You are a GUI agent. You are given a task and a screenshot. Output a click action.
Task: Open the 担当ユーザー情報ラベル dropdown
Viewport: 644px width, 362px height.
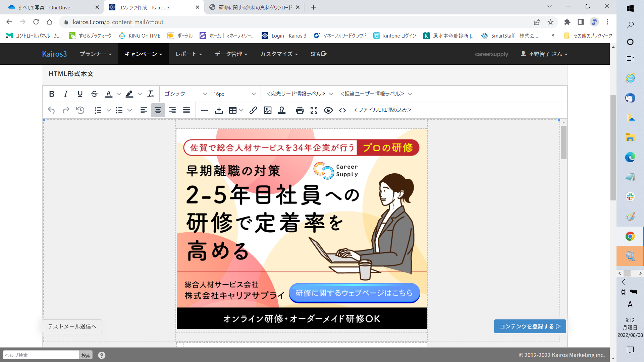[376, 94]
